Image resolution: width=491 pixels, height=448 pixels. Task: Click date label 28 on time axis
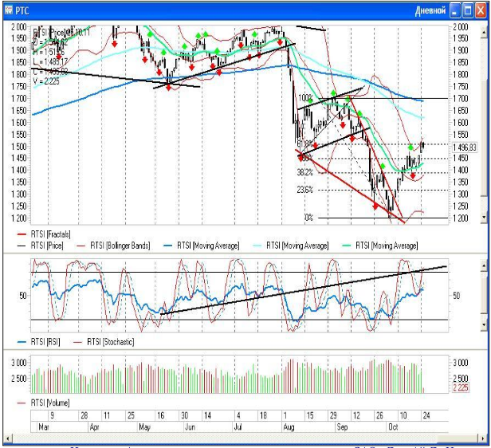coord(84,416)
